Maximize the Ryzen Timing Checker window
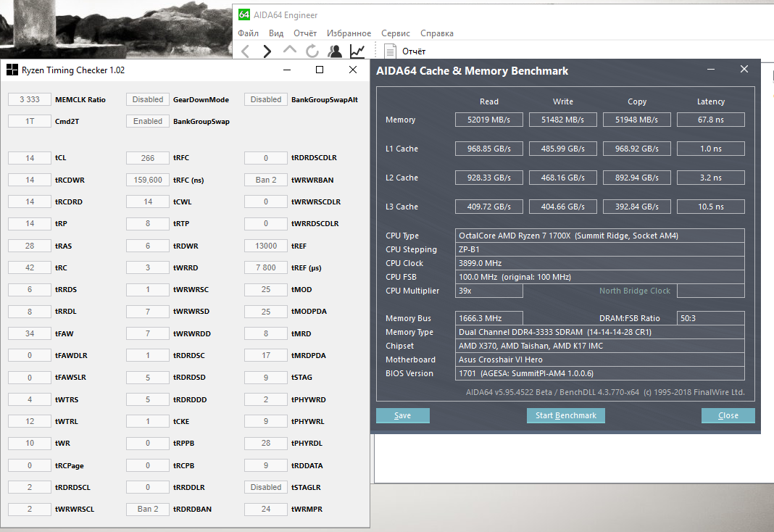Image resolution: width=774 pixels, height=532 pixels. click(x=320, y=70)
